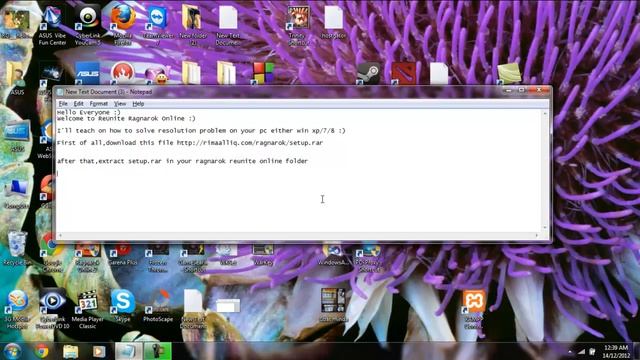Select the ASUS blue logo desktop icon
Viewport: 640px width, 360px height.
[87, 73]
